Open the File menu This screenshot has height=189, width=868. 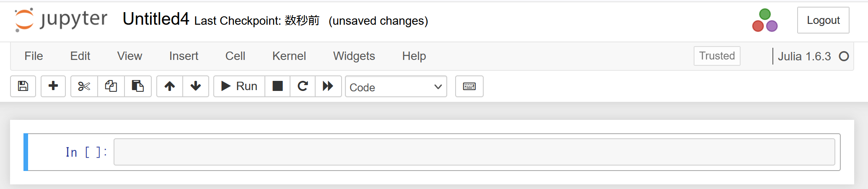[34, 56]
